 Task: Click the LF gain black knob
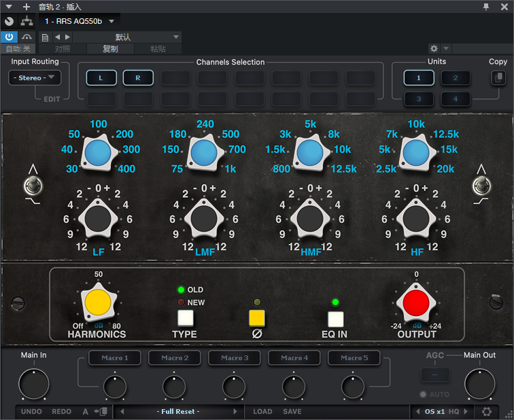98,218
